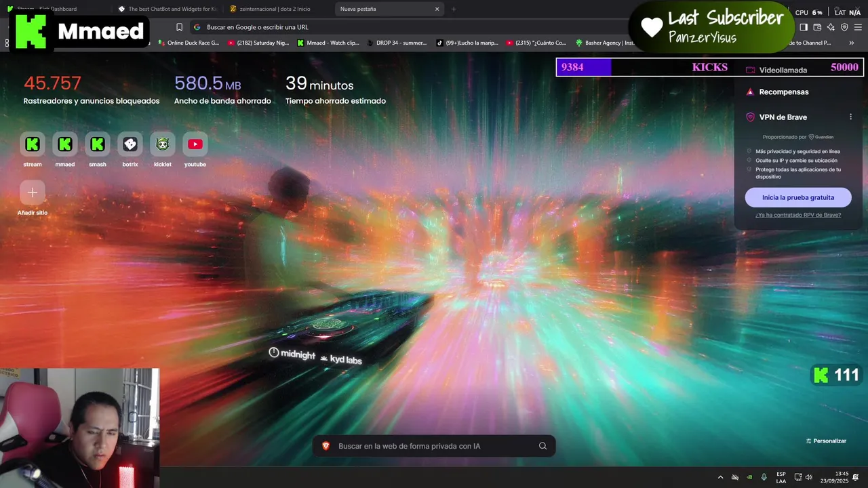Close the Nueva pestaña tab
The width and height of the screenshot is (868, 488).
click(x=437, y=9)
